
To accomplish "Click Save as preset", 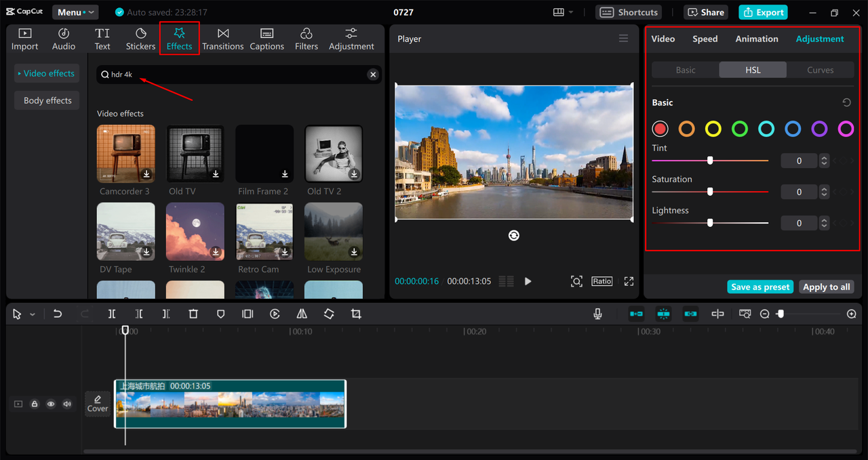I will point(760,287).
